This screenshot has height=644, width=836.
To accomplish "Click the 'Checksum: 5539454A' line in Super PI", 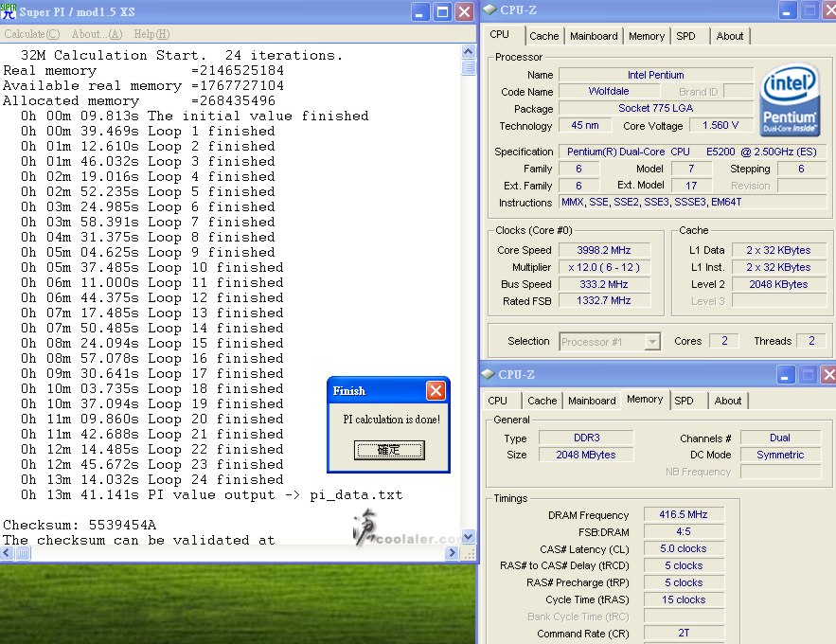I will [80, 525].
